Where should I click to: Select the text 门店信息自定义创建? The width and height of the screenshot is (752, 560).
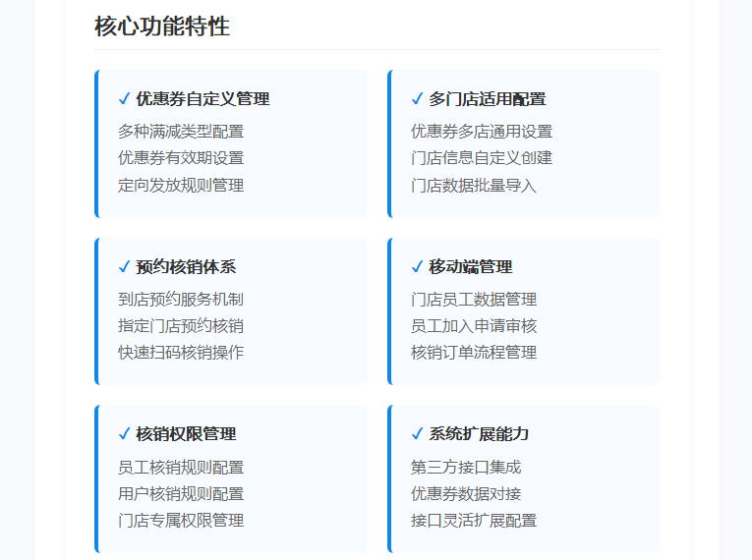tap(482, 158)
